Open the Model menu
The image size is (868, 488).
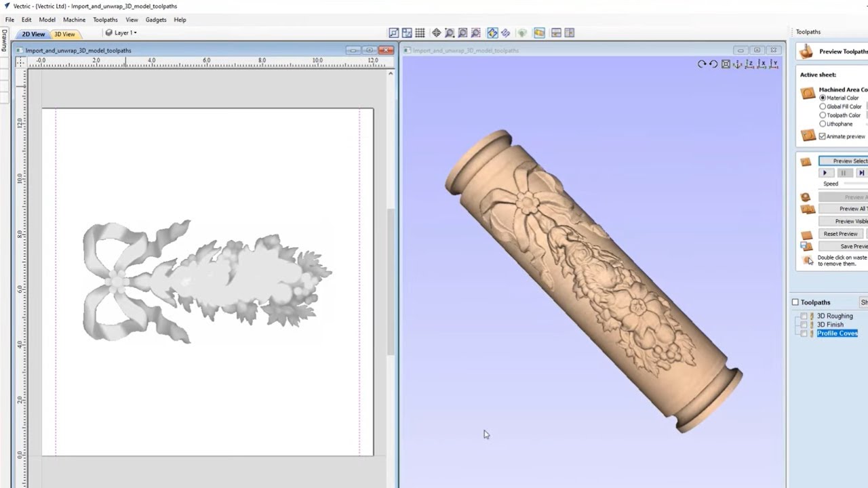tap(47, 20)
